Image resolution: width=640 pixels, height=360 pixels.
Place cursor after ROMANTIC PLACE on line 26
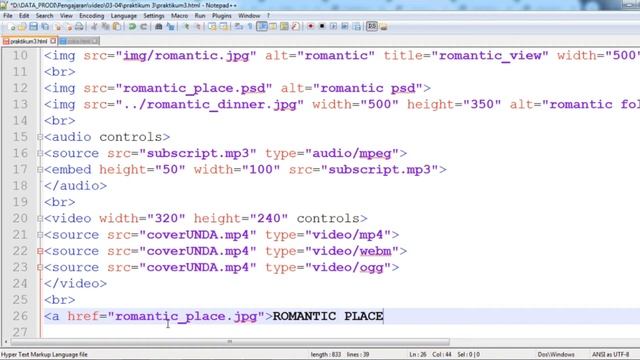(x=384, y=316)
